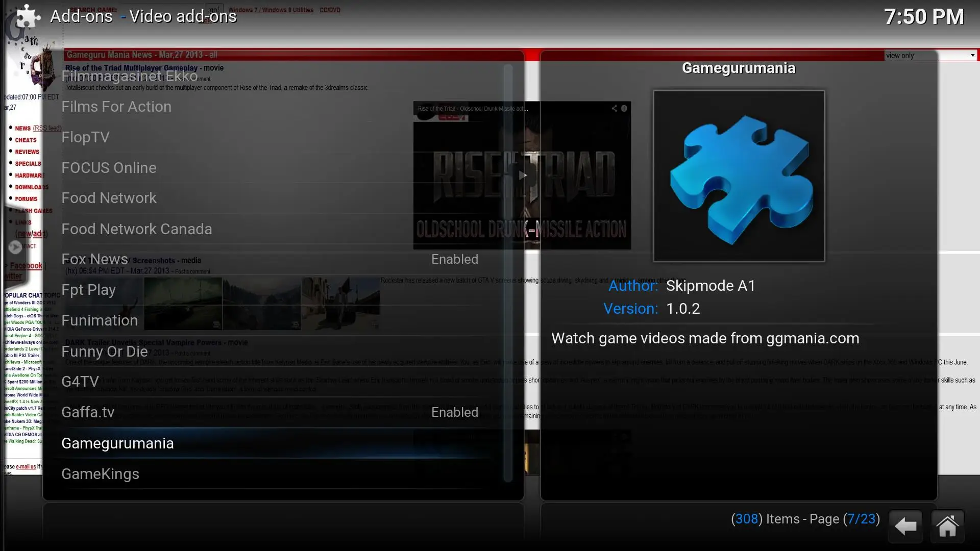The image size is (980, 551).
Task: Click the Add-ons puzzle icon in header
Action: (x=28, y=16)
